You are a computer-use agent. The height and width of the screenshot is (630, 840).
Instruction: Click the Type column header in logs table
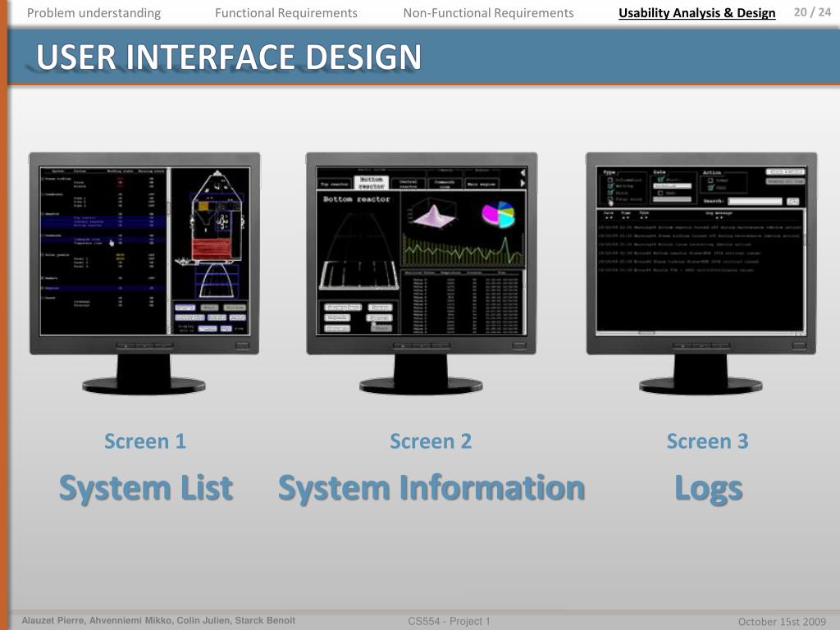pyautogui.click(x=644, y=213)
